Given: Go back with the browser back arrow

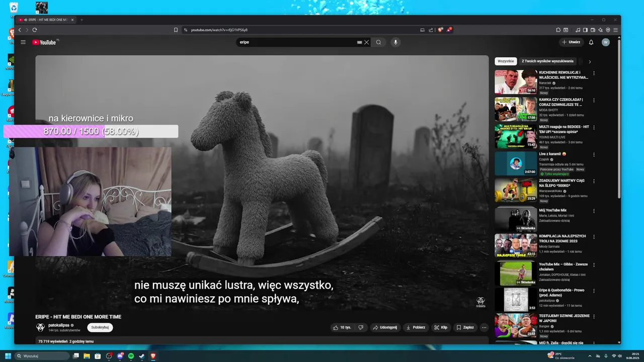Looking at the screenshot, I should (x=20, y=30).
